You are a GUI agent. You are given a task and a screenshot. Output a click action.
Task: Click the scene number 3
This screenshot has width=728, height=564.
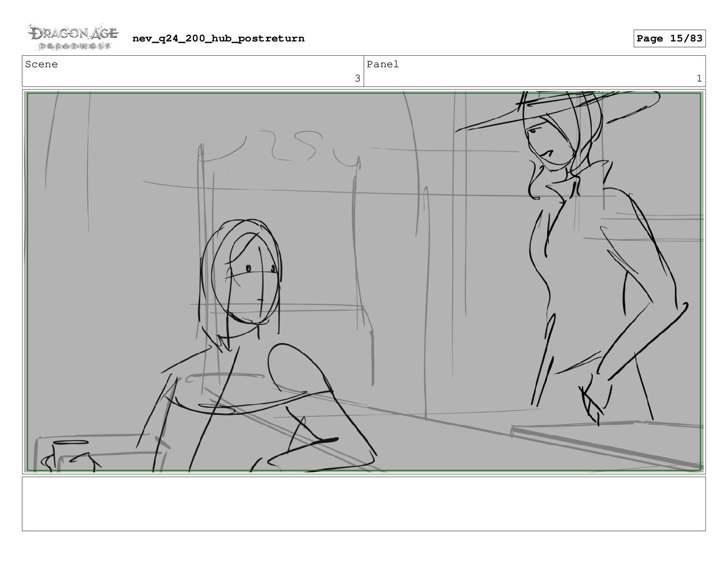tap(357, 79)
